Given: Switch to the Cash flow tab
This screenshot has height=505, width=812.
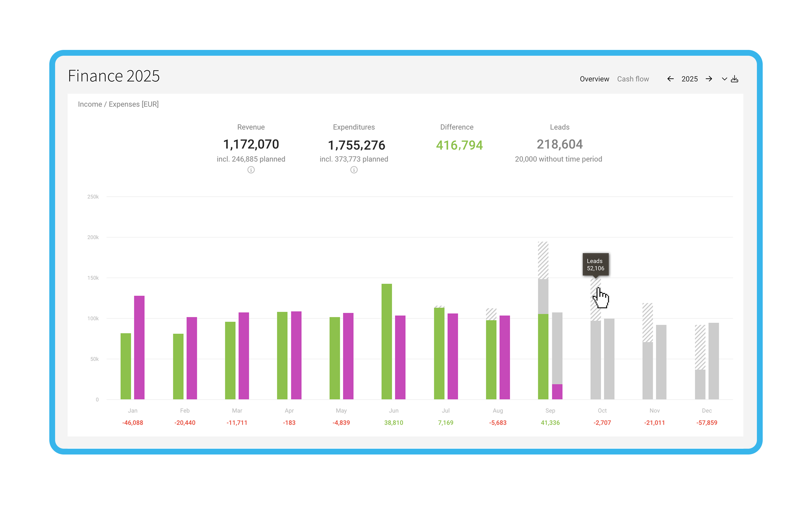Looking at the screenshot, I should pyautogui.click(x=633, y=79).
